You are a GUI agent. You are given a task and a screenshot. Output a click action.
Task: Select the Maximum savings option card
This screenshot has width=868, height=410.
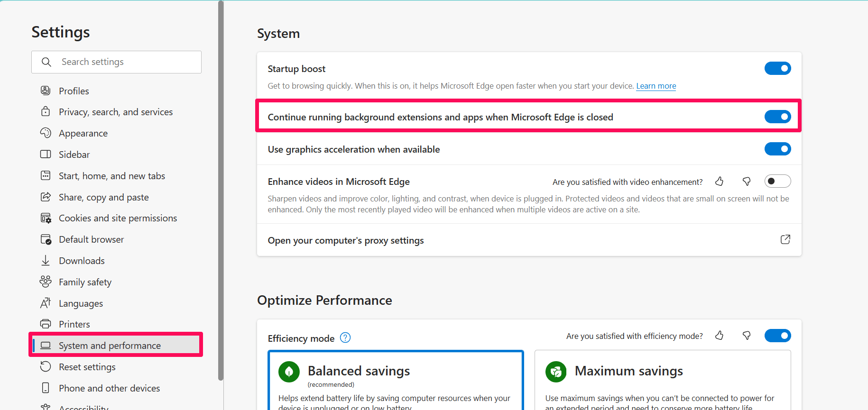663,380
